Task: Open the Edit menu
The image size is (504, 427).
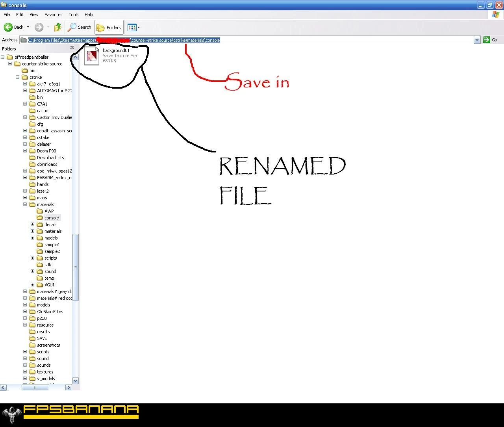Action: click(x=20, y=15)
